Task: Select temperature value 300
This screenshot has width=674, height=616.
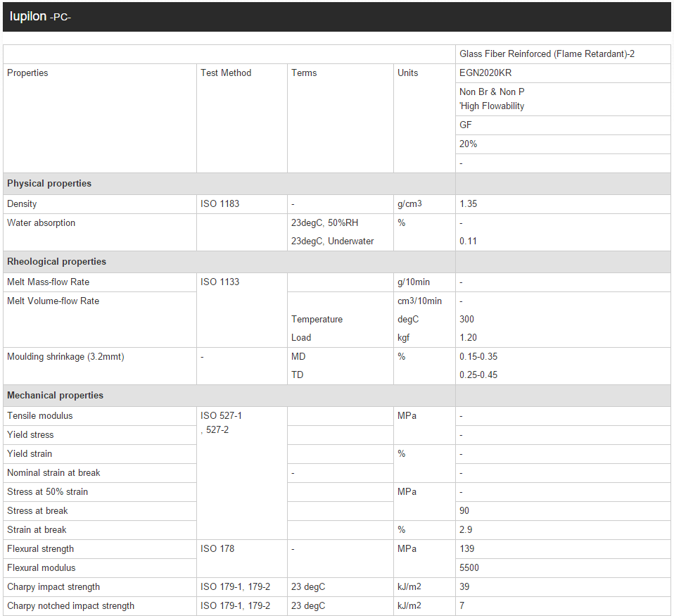Action: [467, 319]
